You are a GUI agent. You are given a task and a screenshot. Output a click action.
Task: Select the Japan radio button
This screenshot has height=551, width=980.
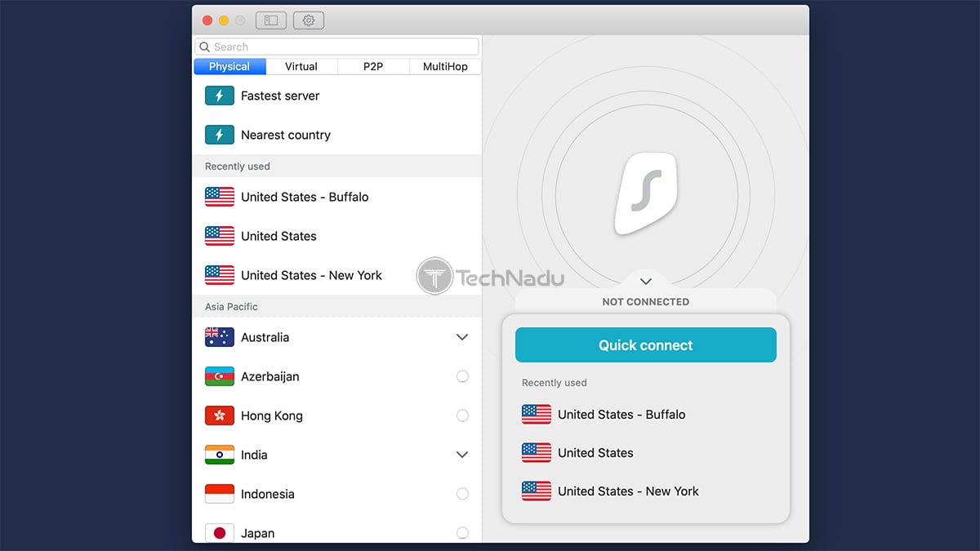pyautogui.click(x=462, y=533)
